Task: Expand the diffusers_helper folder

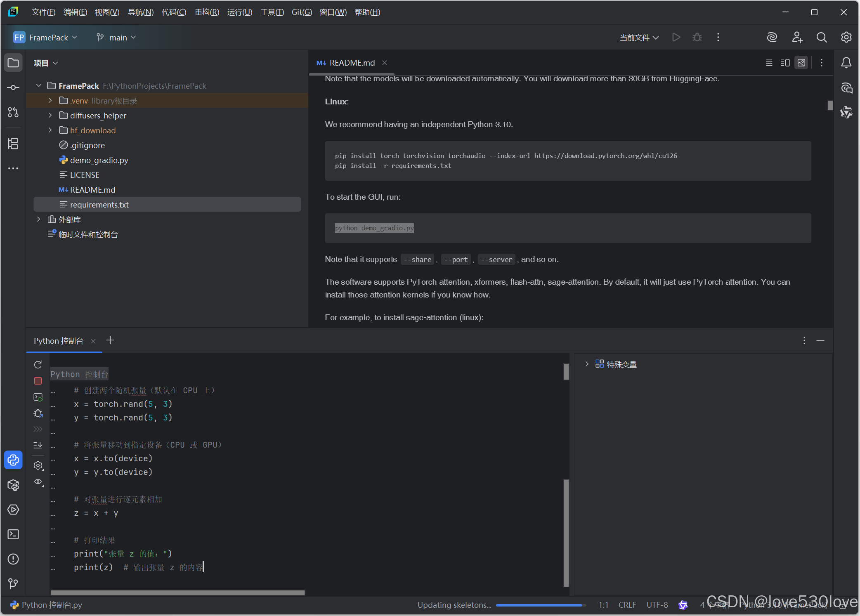Action: (x=50, y=116)
